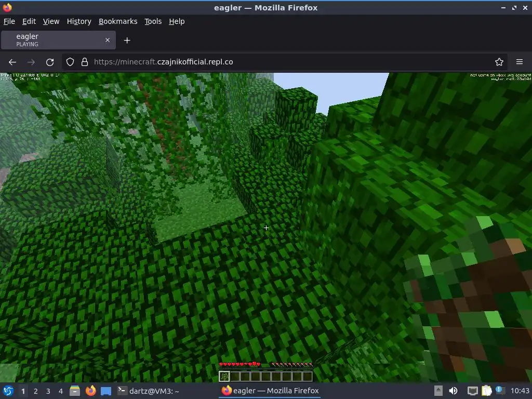Image resolution: width=532 pixels, height=399 pixels.
Task: Open the History menu
Action: [x=79, y=21]
